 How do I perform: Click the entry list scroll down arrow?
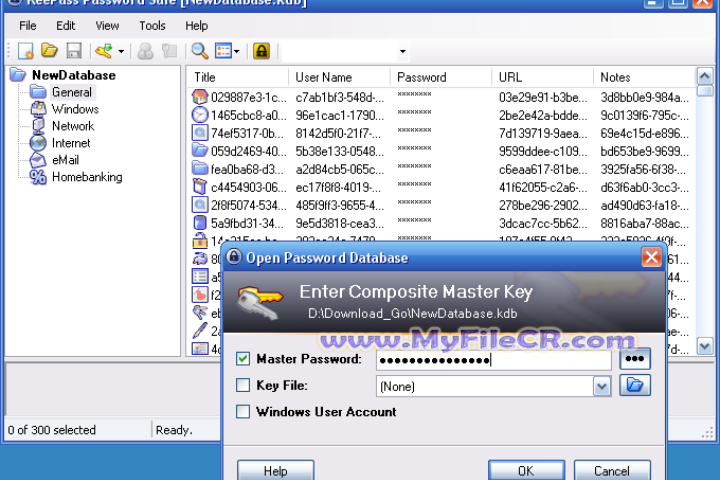tap(705, 346)
